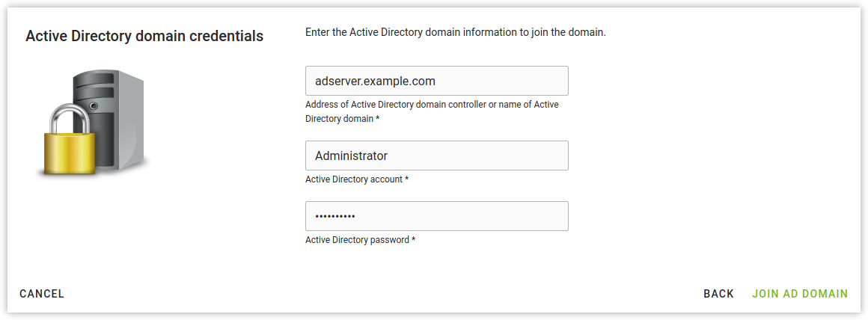Click the server with padlock illustration
Image resolution: width=868 pixels, height=320 pixels.
92,123
